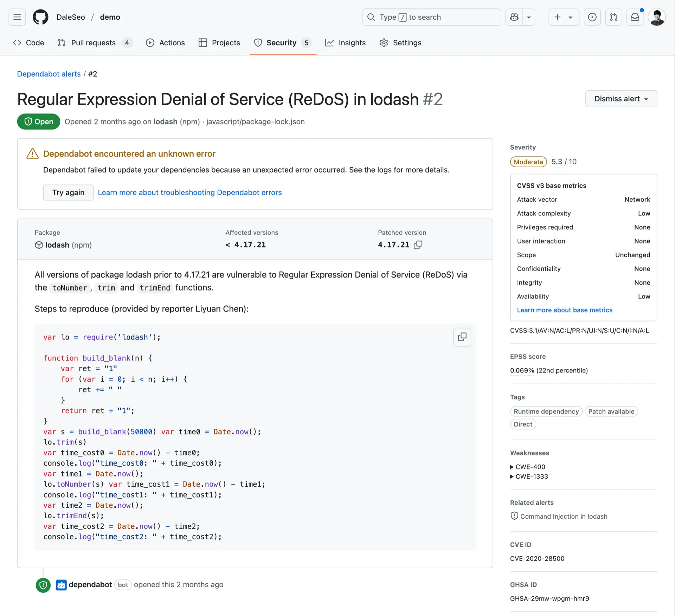
Task: Click the search field in the header
Action: pyautogui.click(x=431, y=17)
